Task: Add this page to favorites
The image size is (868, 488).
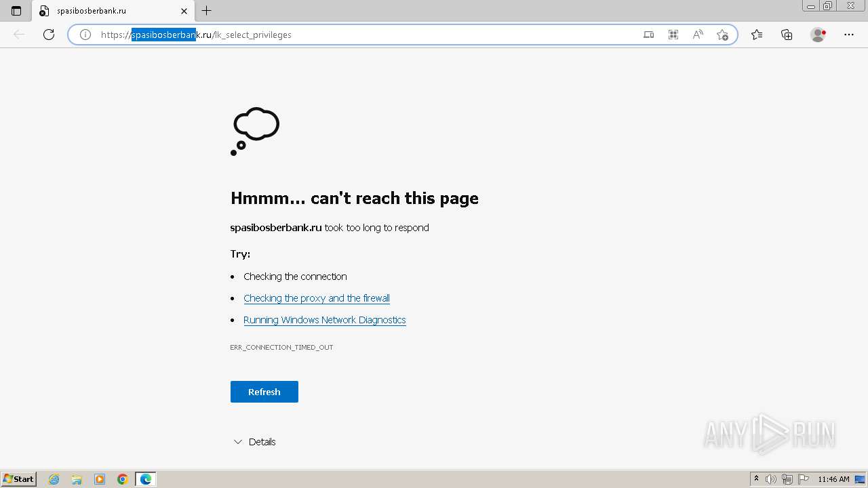Action: coord(722,35)
